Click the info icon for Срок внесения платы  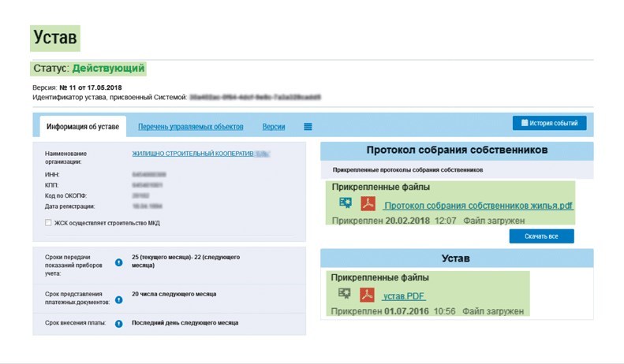(x=119, y=323)
